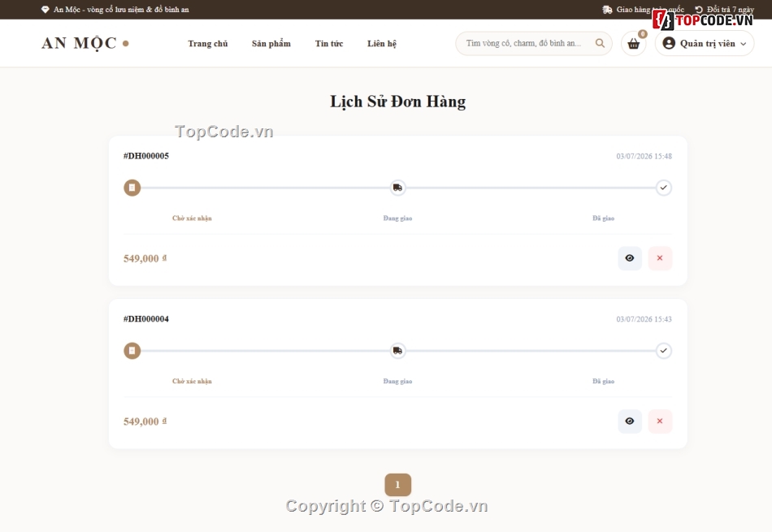Select pagination page 1 button
The width and height of the screenshot is (772, 532).
398,485
